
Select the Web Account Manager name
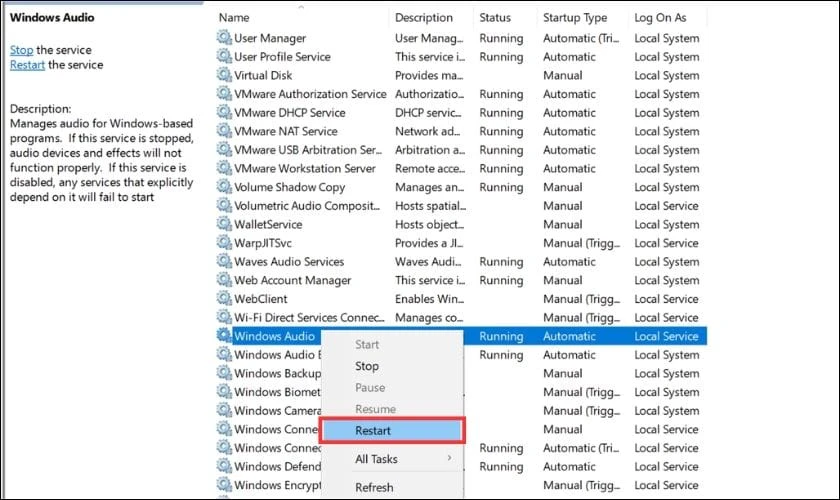(x=292, y=280)
